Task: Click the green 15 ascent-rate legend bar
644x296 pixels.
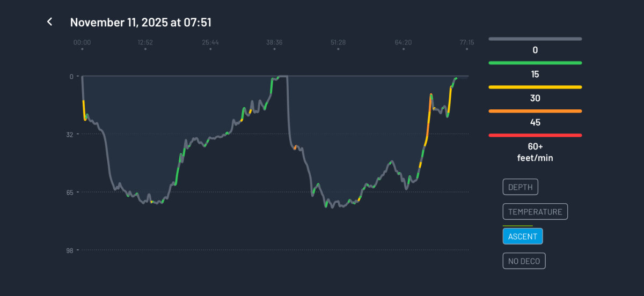Action: [x=535, y=63]
